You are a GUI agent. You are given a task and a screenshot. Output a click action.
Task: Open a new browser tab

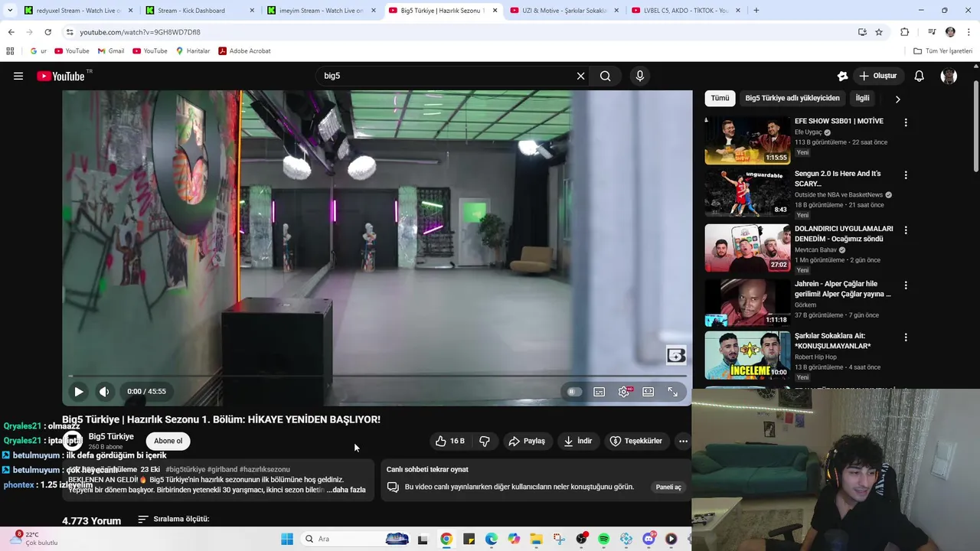pyautogui.click(x=756, y=11)
